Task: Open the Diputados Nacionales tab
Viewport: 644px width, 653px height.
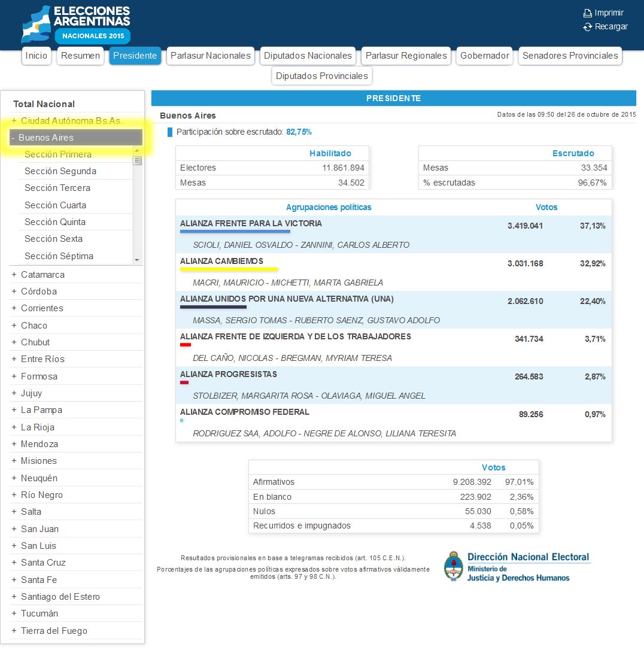Action: (x=308, y=56)
